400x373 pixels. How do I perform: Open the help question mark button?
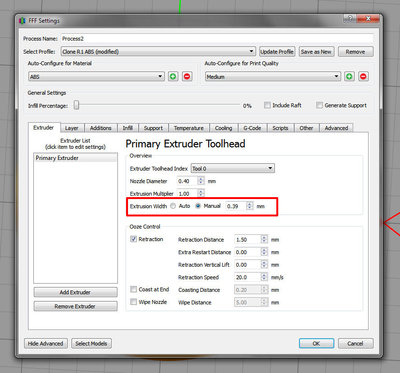tap(351, 19)
